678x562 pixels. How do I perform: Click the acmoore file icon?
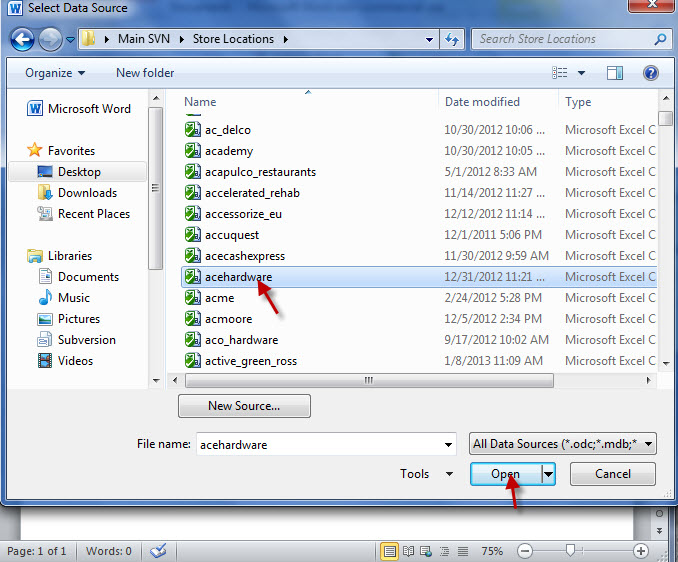tap(192, 319)
